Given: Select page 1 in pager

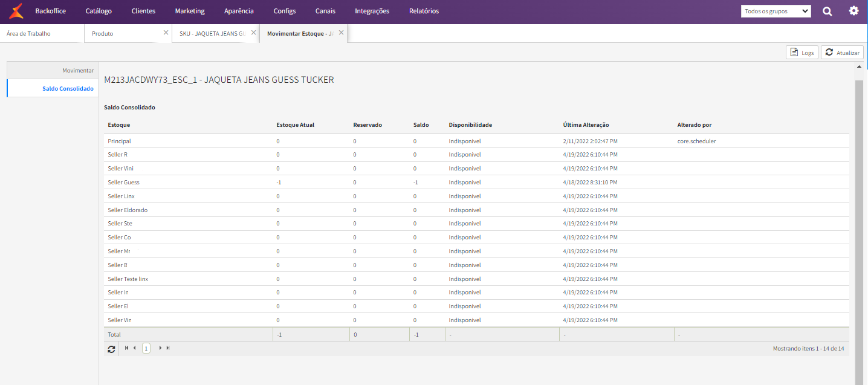Looking at the screenshot, I should [146, 348].
